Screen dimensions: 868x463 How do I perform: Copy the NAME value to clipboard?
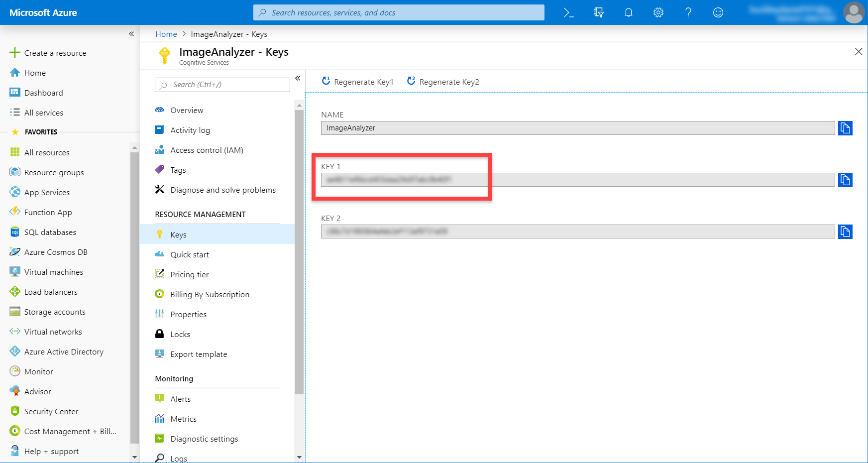845,128
